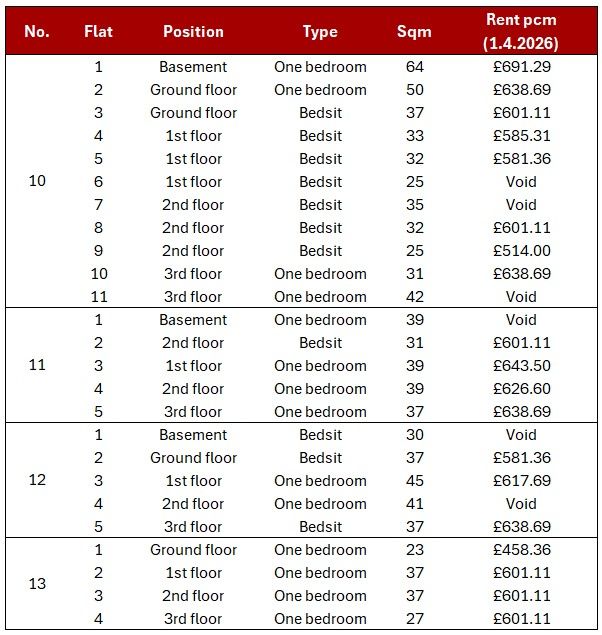602x635 pixels.
Task: Select the £458.36 rent cell
Action: click(x=521, y=550)
